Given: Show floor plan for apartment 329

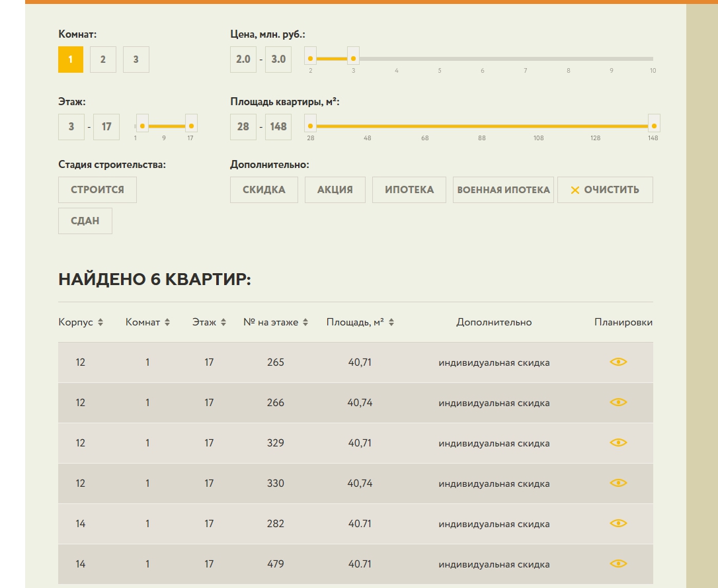Looking at the screenshot, I should tap(618, 442).
